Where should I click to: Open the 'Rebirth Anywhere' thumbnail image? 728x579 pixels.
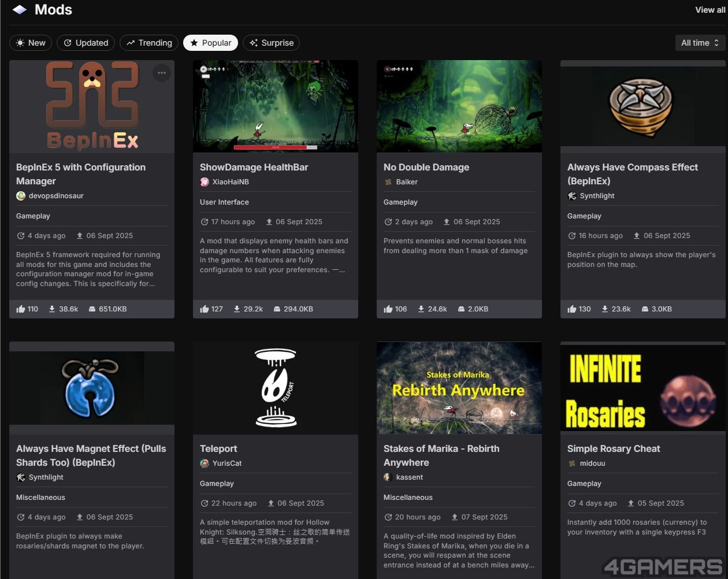[459, 388]
